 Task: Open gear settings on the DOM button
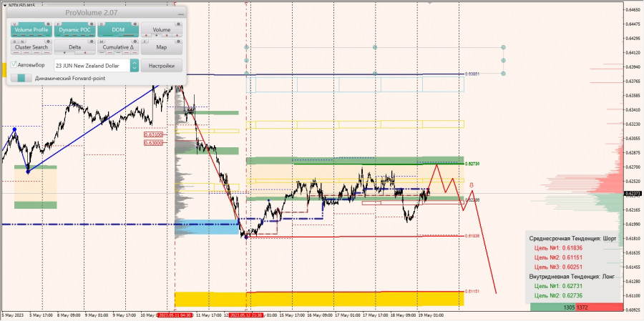pos(135,24)
